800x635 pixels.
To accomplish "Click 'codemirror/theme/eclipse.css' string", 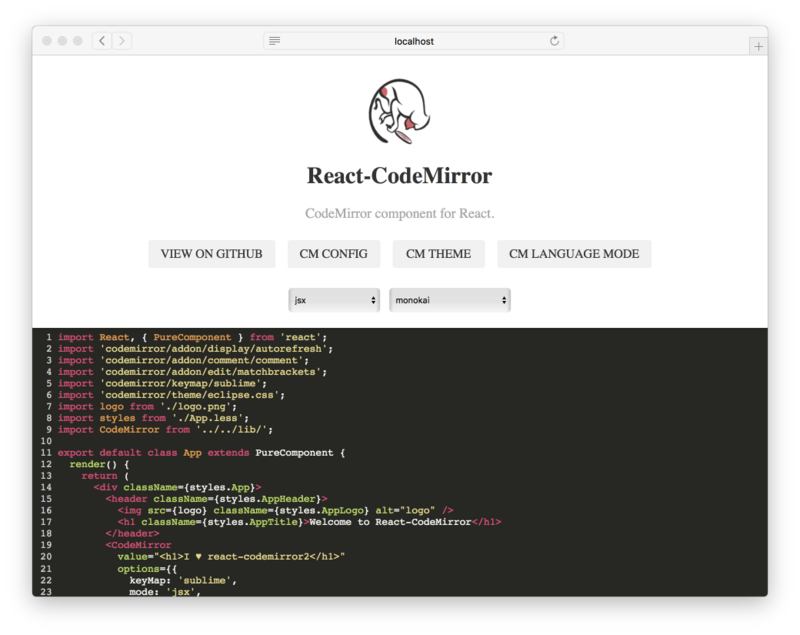I will (x=189, y=395).
